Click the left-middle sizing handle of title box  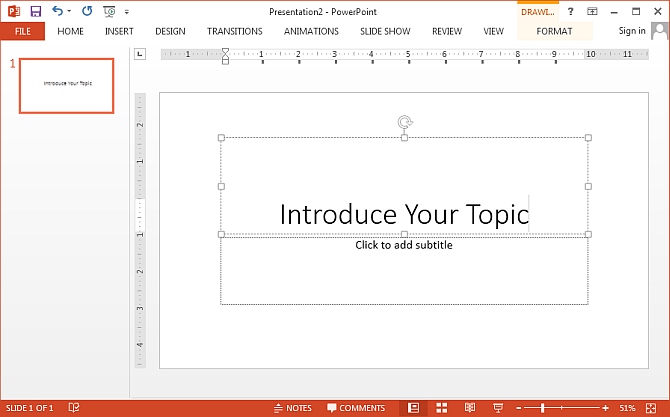click(x=221, y=186)
